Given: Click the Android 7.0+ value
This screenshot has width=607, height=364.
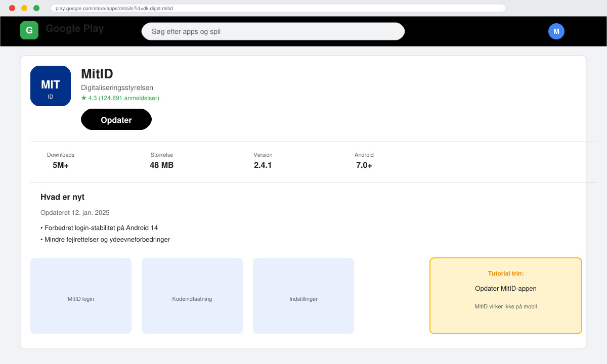Looking at the screenshot, I should point(364,165).
